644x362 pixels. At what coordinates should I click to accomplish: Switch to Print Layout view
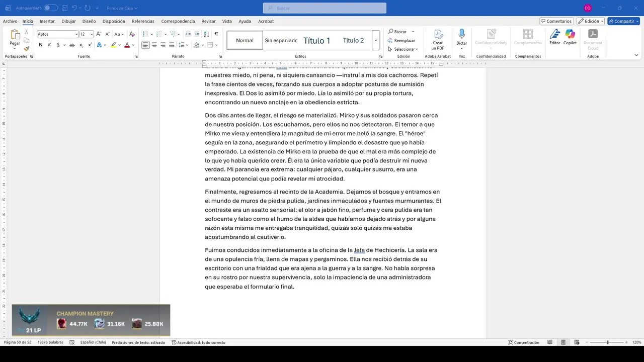pyautogui.click(x=563, y=342)
